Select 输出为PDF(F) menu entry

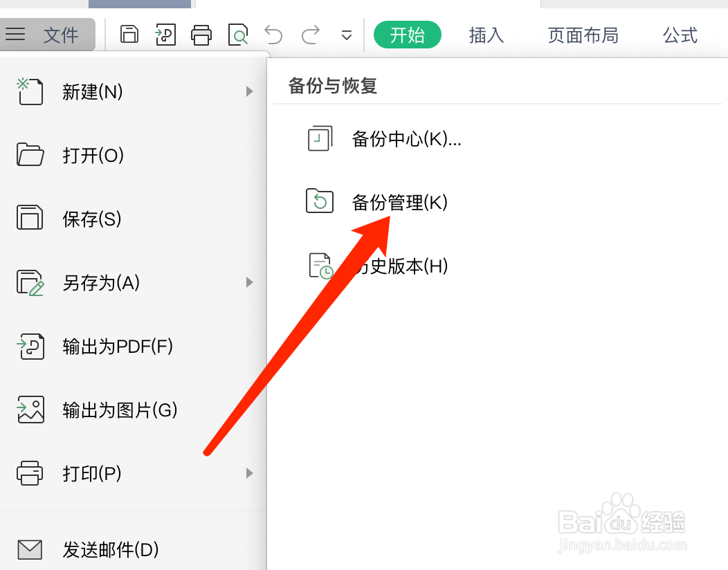click(134, 347)
